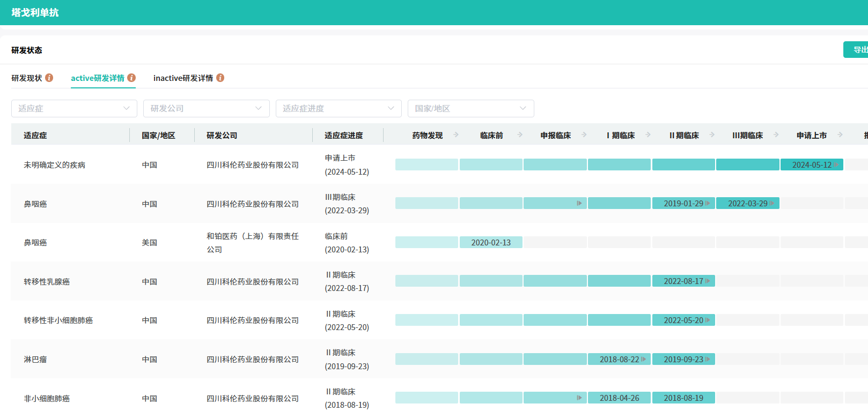
Task: Click arrow icon after 申报临床 column header
Action: click(584, 135)
